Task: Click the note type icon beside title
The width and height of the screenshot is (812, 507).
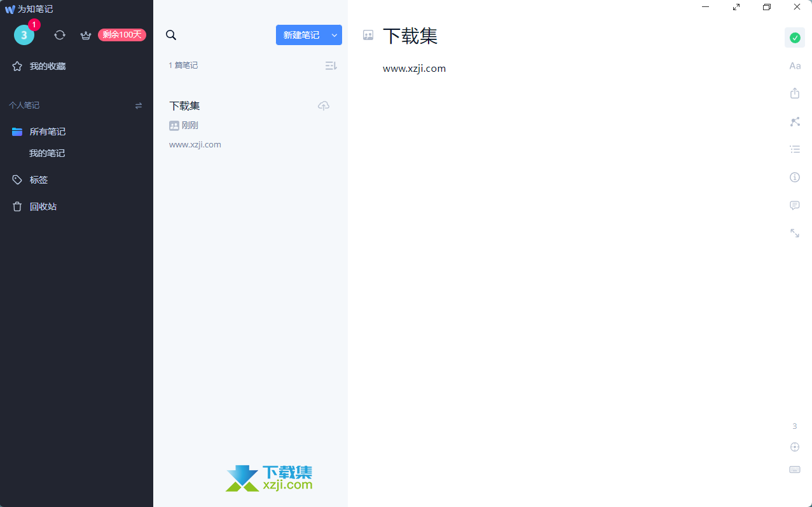Action: click(x=368, y=36)
